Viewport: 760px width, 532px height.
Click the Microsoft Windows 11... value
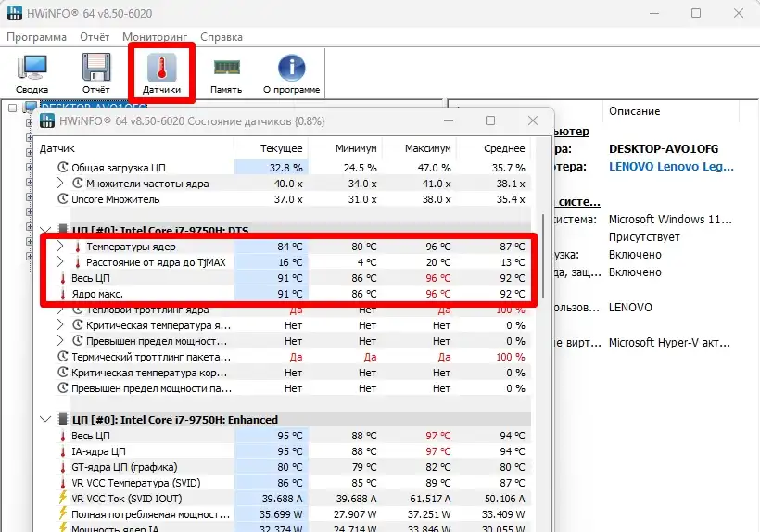pyautogui.click(x=670, y=219)
